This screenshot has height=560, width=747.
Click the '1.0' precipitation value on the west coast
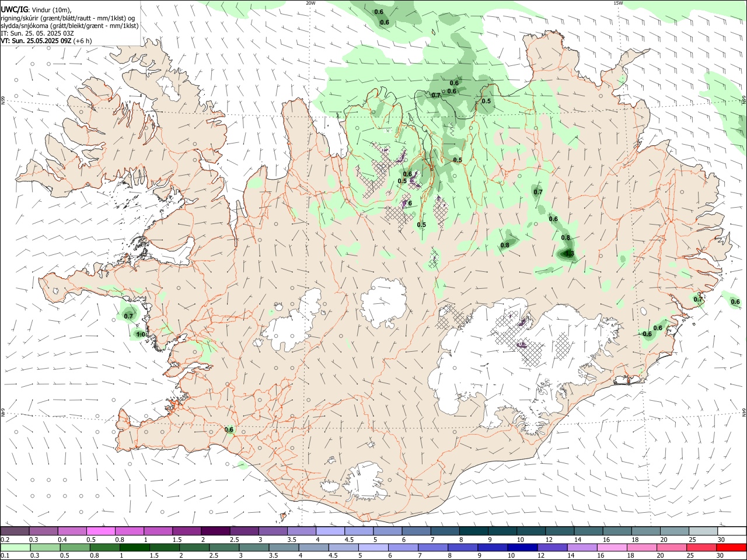141,335
